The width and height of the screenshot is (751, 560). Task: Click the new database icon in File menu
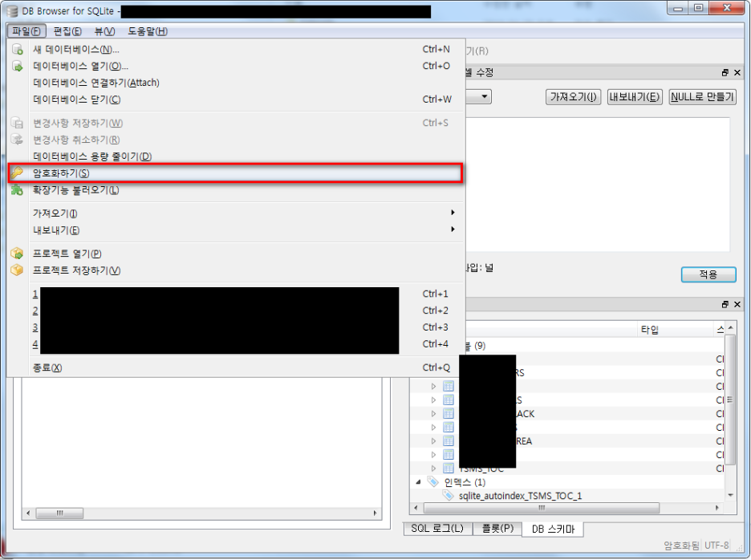coord(17,50)
